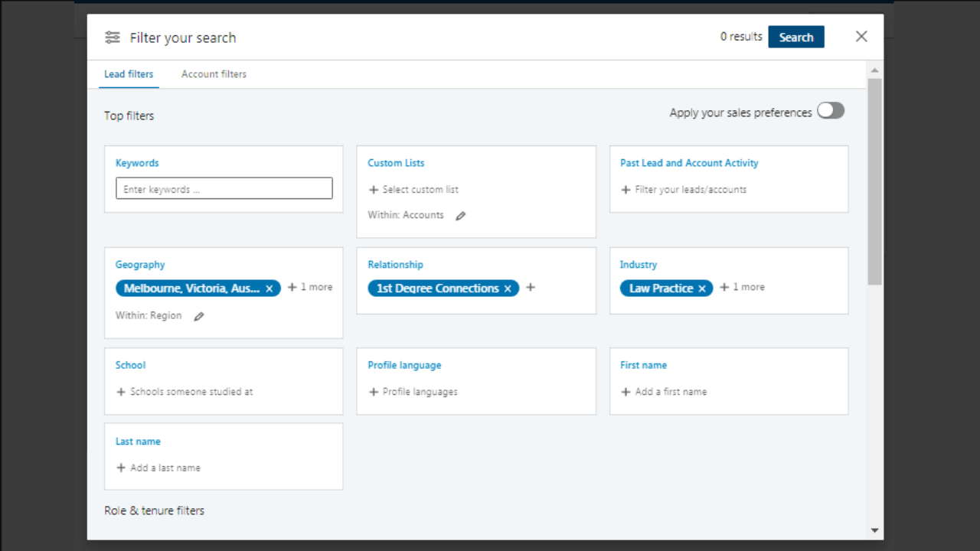Click Select custom list text
This screenshot has width=980, height=551.
click(x=420, y=190)
